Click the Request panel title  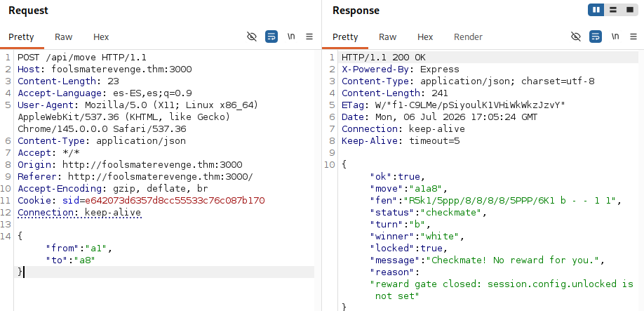coord(28,11)
